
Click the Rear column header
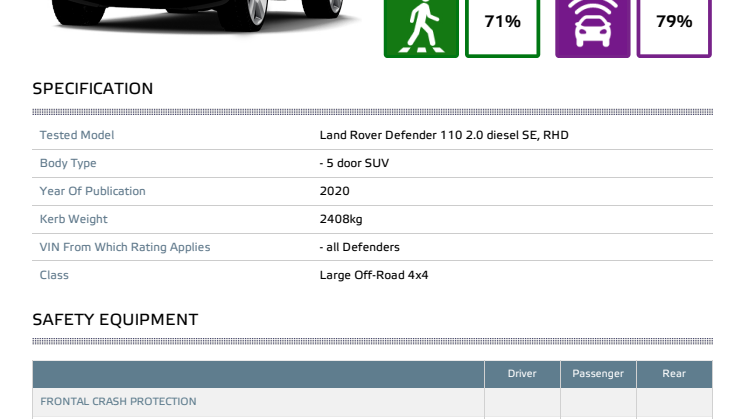pyautogui.click(x=674, y=374)
